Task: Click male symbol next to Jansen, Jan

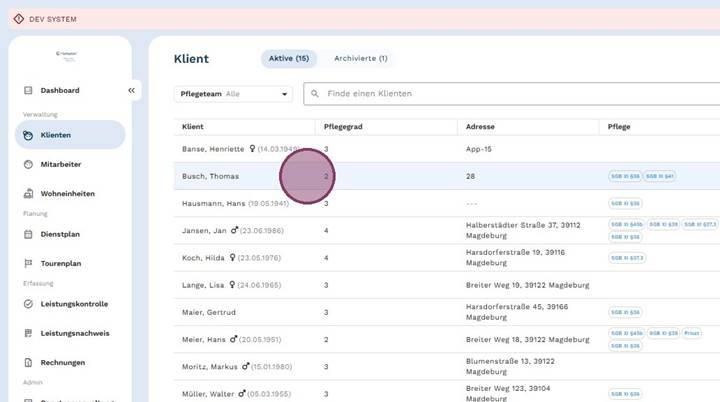Action: 234,230
